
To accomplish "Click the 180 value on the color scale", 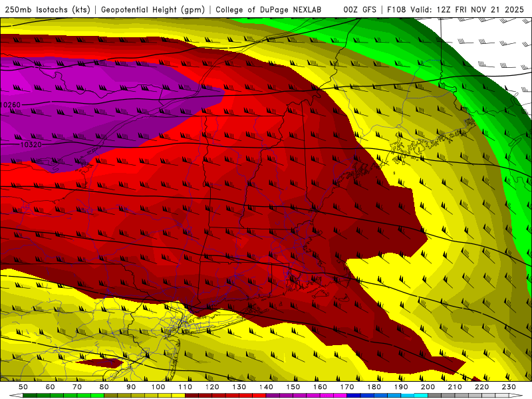I will pos(374,387).
